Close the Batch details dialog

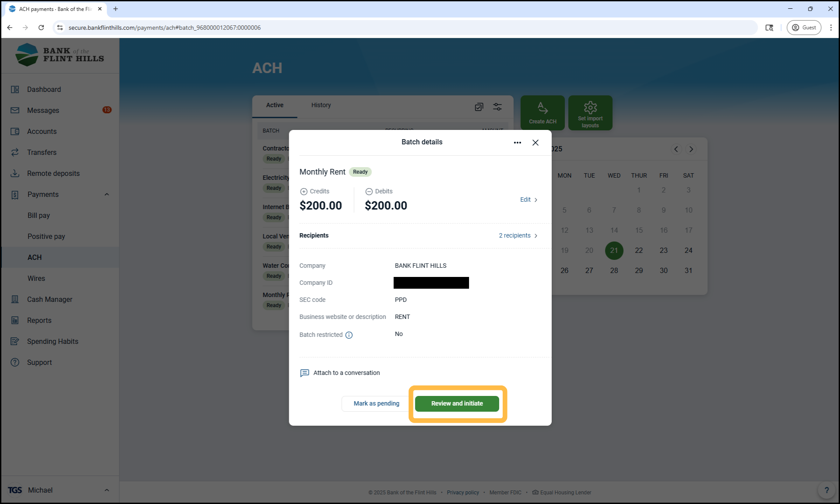tap(535, 143)
